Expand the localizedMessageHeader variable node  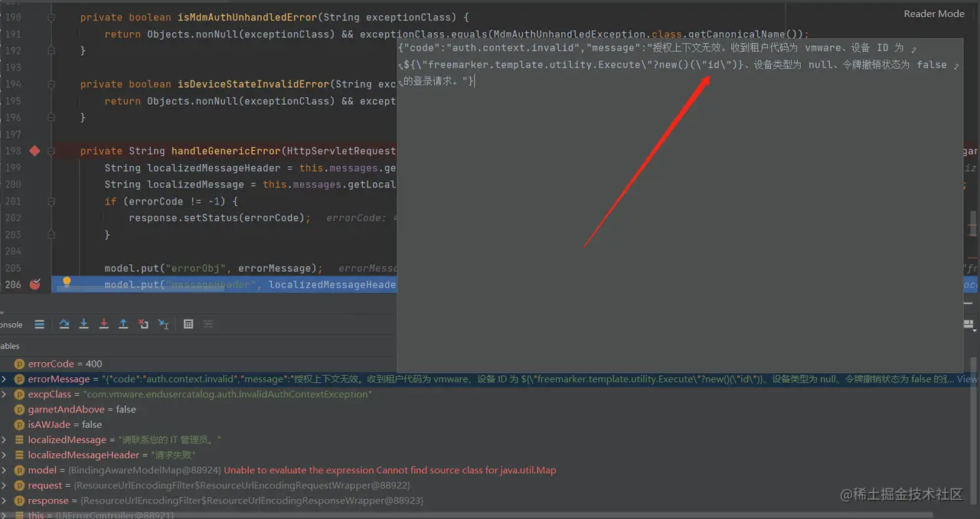click(5, 455)
